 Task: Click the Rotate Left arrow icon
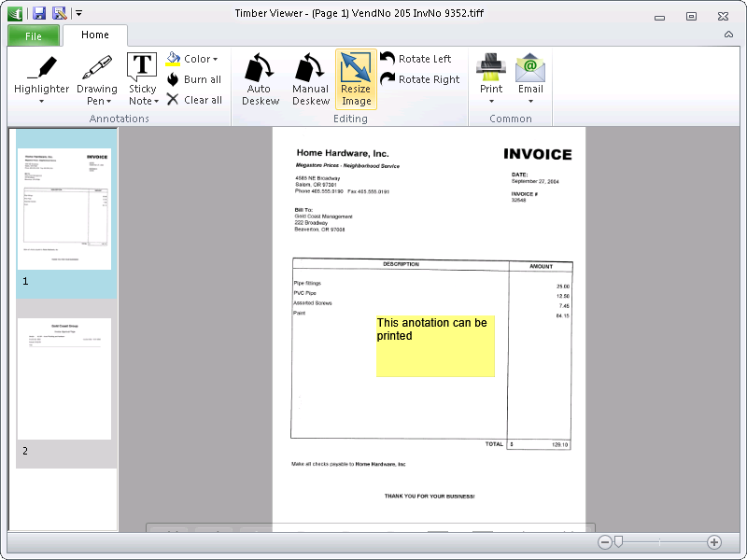388,58
